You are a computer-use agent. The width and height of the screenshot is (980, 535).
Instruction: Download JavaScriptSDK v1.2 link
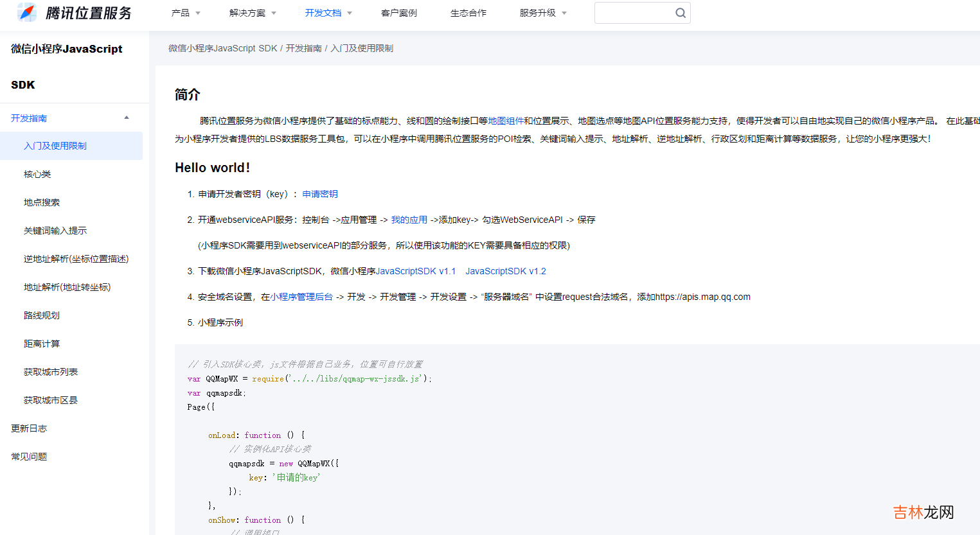(x=506, y=271)
